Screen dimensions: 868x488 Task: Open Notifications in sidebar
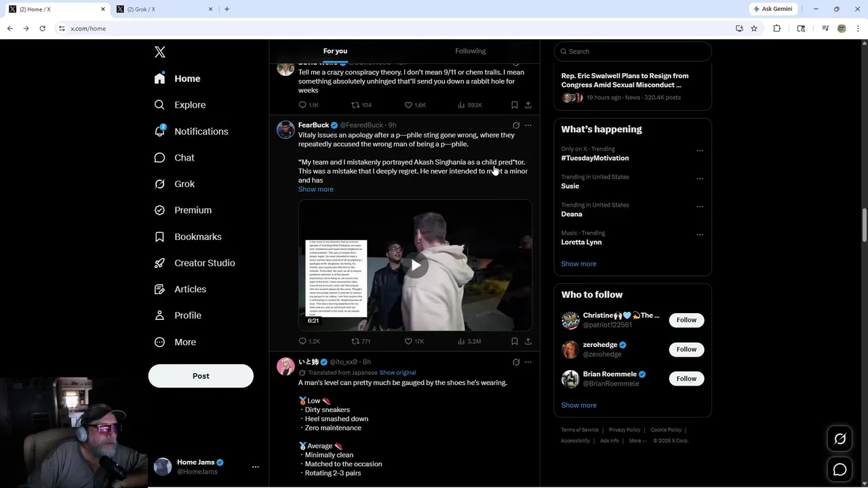click(191, 131)
